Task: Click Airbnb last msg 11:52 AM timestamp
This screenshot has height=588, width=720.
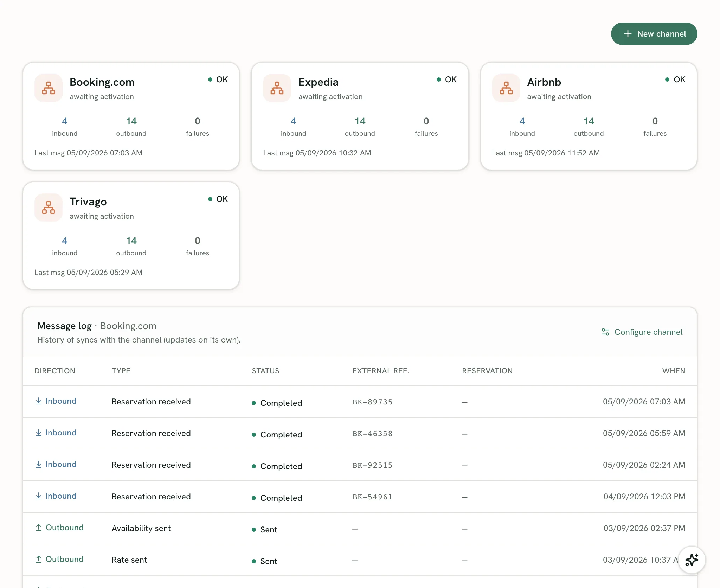Action: point(546,153)
